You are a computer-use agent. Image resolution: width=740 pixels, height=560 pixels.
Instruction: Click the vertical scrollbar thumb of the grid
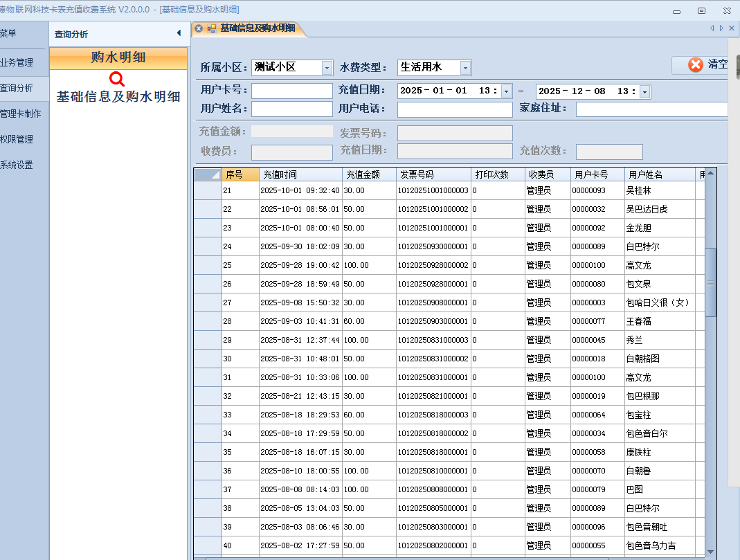711,282
